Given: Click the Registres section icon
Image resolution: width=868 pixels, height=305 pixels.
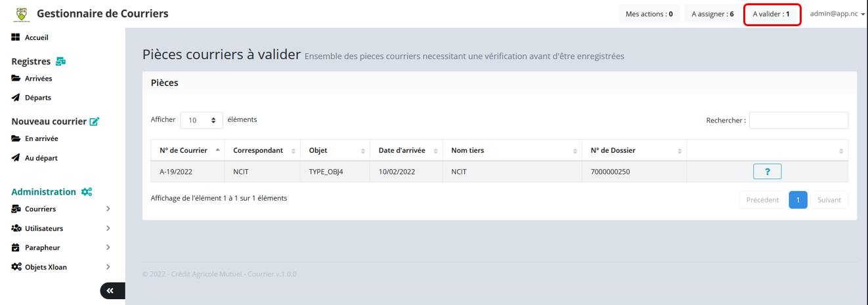Looking at the screenshot, I should (60, 62).
